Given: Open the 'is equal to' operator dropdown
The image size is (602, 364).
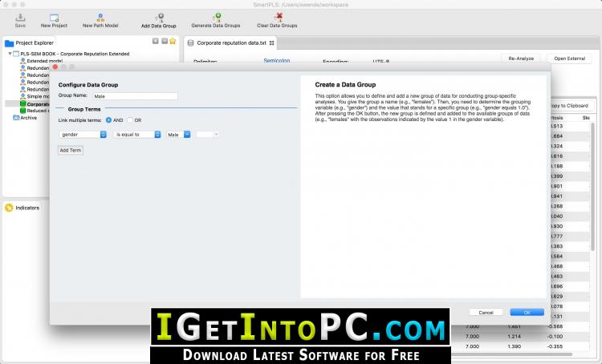Looking at the screenshot, I should 137,134.
